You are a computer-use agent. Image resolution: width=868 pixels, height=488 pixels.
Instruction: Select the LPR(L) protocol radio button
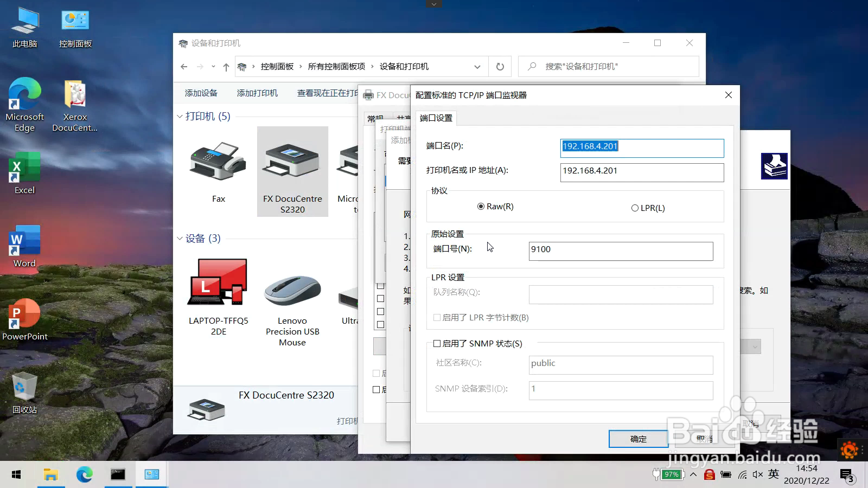(648, 208)
